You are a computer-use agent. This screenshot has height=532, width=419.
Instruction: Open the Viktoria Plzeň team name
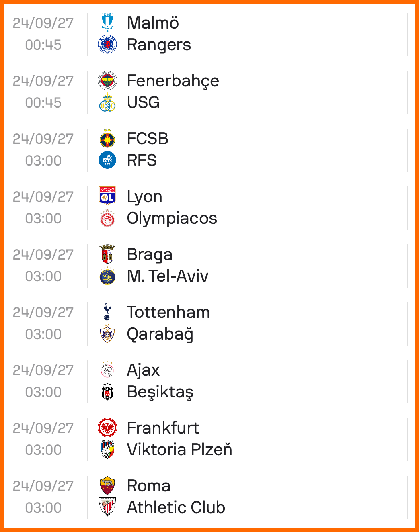(x=179, y=450)
